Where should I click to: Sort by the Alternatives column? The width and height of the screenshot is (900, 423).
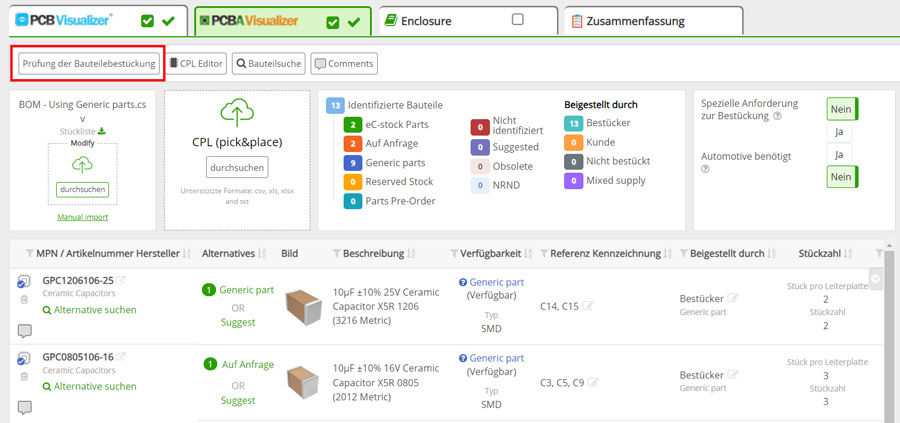[262, 254]
